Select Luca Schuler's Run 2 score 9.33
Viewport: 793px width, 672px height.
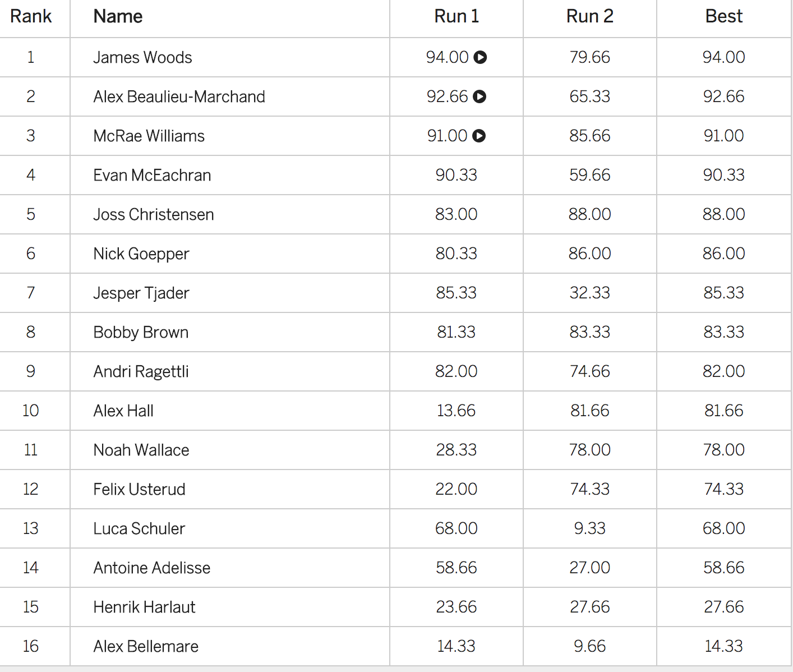pyautogui.click(x=590, y=528)
